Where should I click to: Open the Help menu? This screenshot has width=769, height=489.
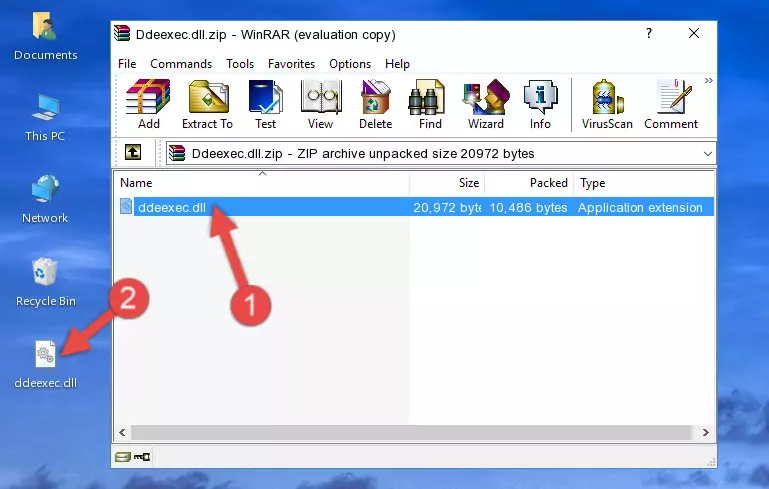tap(397, 64)
